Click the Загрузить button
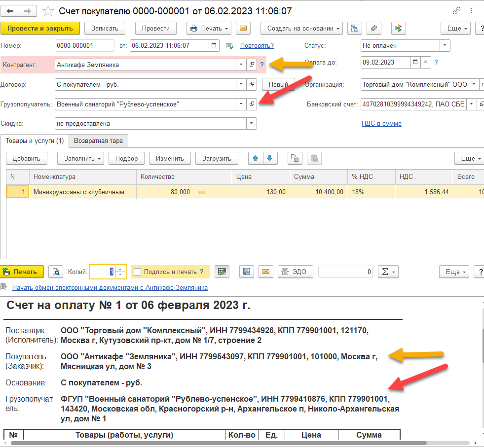This screenshot has height=448, width=484. pyautogui.click(x=217, y=159)
